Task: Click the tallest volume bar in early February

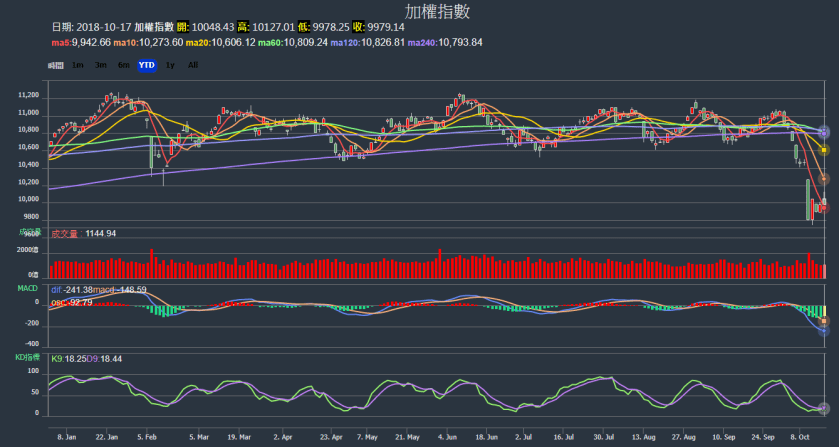Action: [x=152, y=262]
